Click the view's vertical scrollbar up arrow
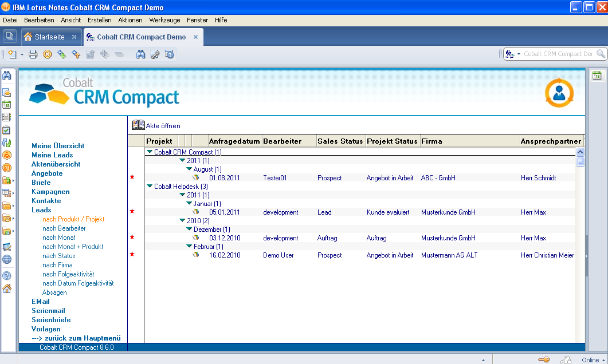608x364 pixels. click(x=580, y=152)
